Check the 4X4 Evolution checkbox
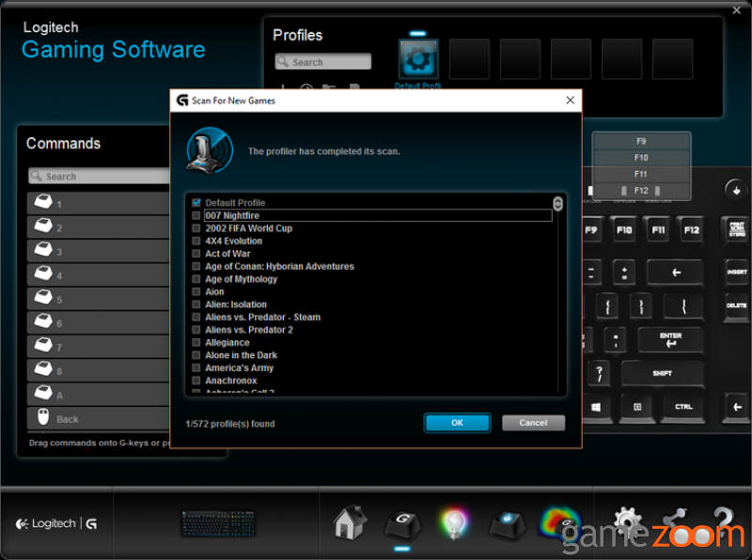This screenshot has width=752, height=560. [x=196, y=241]
